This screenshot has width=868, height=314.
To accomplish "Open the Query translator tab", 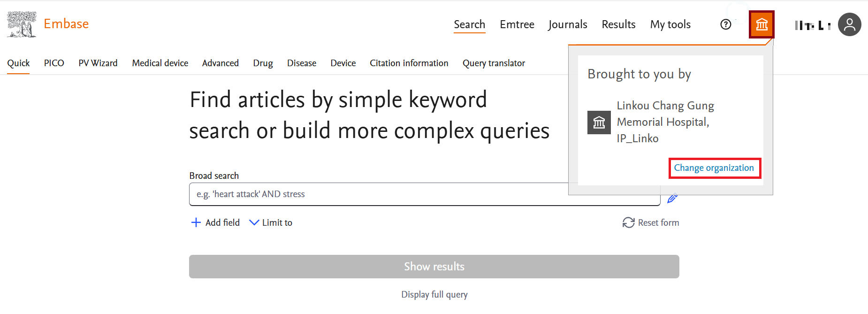I will click(x=494, y=63).
